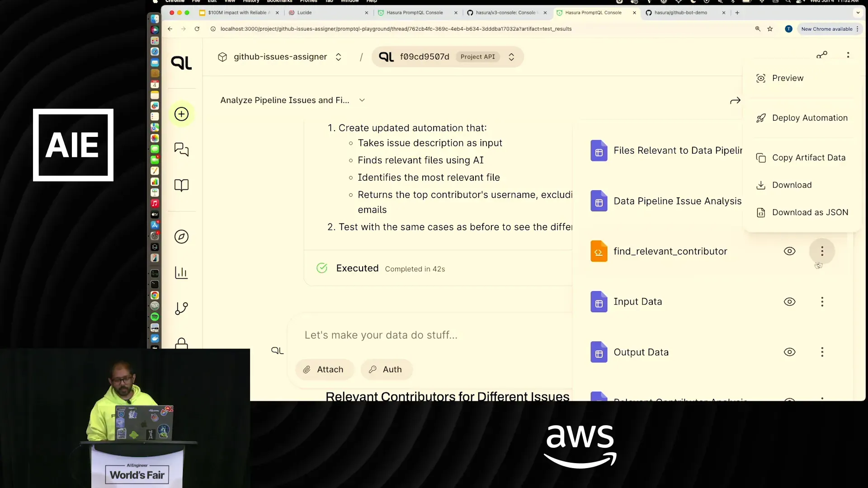The image size is (868, 488).
Task: Open the lock secrets sidebar icon
Action: (181, 343)
